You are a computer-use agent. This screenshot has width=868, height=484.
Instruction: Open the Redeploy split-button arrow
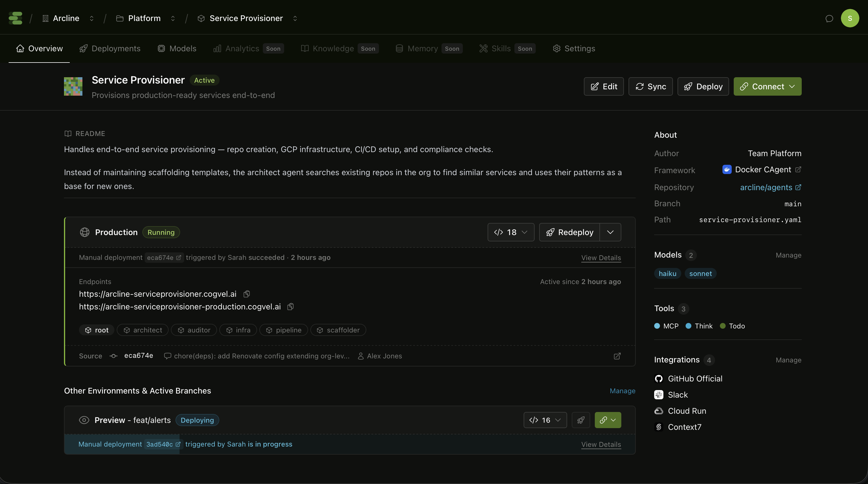pyautogui.click(x=610, y=232)
